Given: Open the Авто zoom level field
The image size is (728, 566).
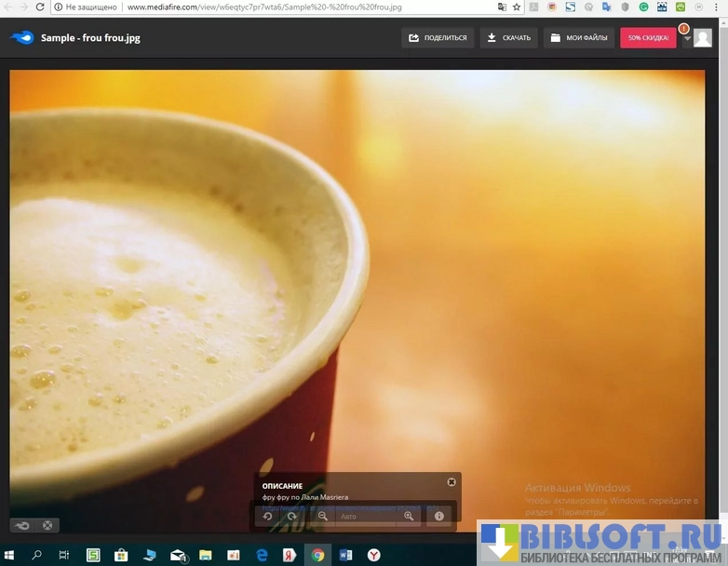Looking at the screenshot, I should point(363,516).
